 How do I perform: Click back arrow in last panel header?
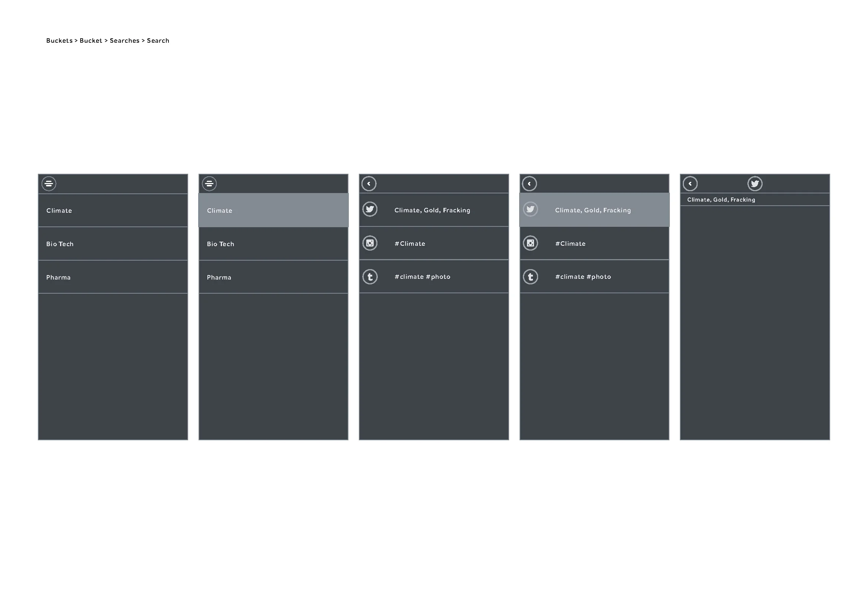coord(690,184)
